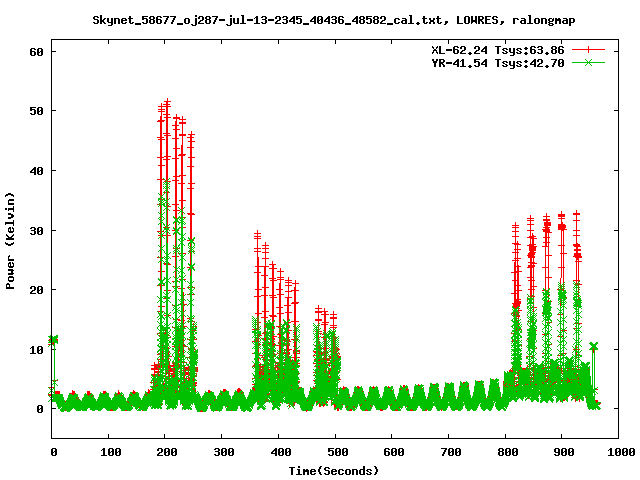The width and height of the screenshot is (640, 480).
Task: Click the y-axis tick label 60
Action: tap(36, 52)
